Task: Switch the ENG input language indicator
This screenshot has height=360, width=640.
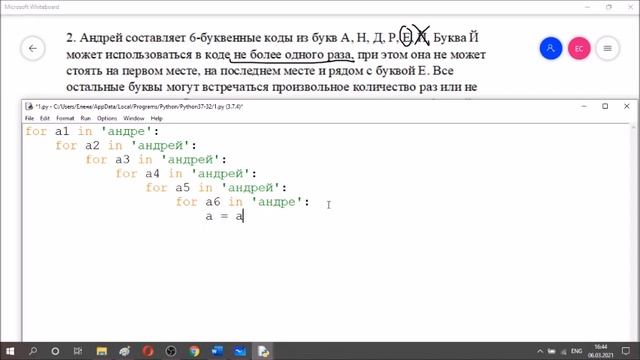Action: click(576, 351)
